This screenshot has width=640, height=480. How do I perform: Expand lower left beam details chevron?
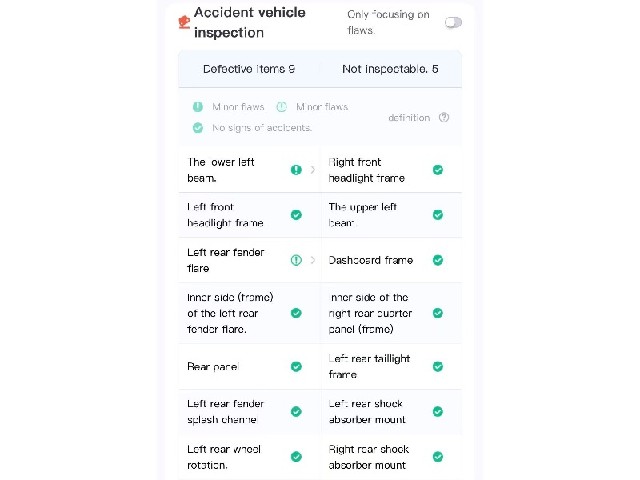tap(313, 170)
